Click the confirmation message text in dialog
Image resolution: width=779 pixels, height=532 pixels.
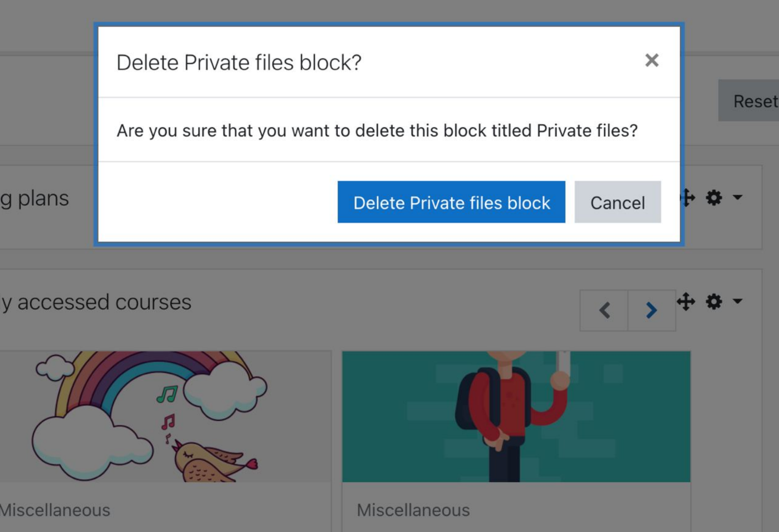pyautogui.click(x=377, y=131)
